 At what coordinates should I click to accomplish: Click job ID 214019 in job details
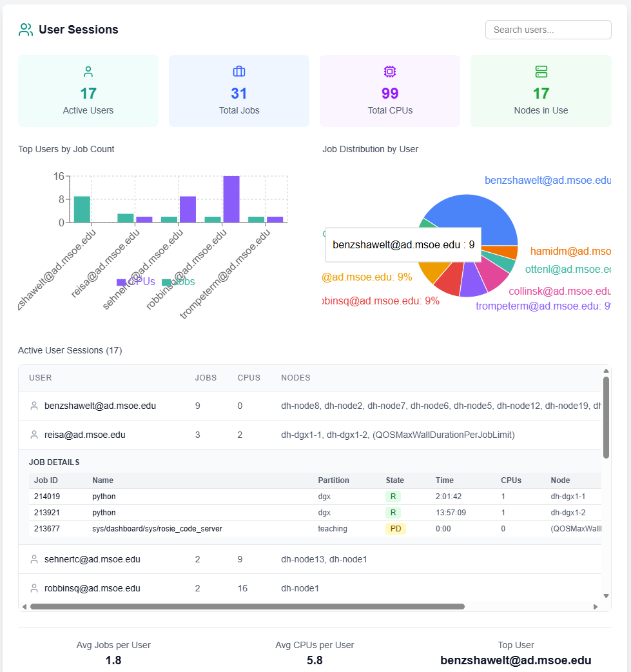(x=46, y=497)
